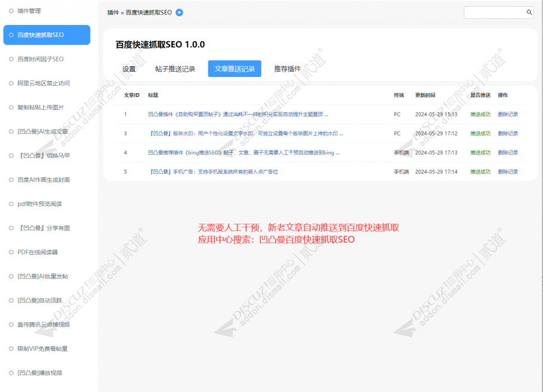Image resolution: width=543 pixels, height=392 pixels.
Task: Click the blue plus icon beside breadcrumb
Action: [x=179, y=13]
